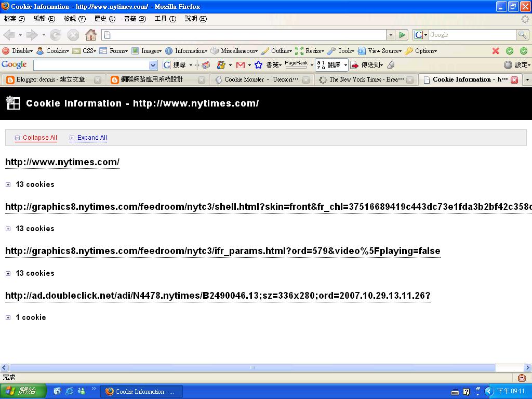Image resolution: width=532 pixels, height=399 pixels.
Task: Click the Google logo on Google toolbar
Action: click(14, 64)
